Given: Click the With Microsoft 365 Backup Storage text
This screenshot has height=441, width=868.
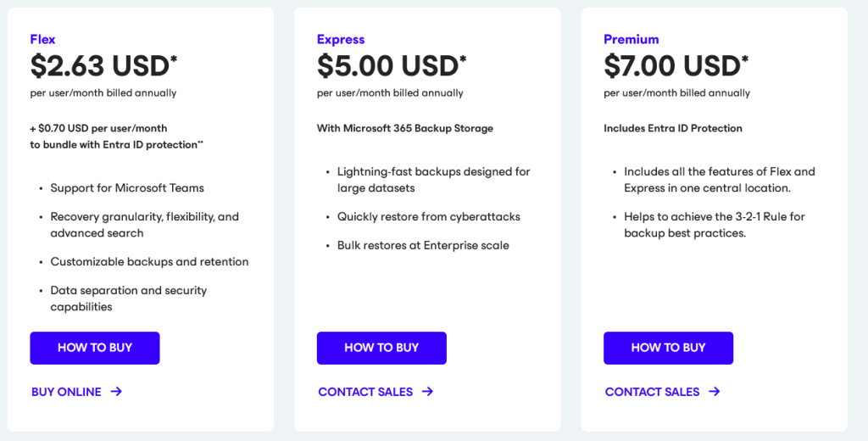Looking at the screenshot, I should point(404,129).
